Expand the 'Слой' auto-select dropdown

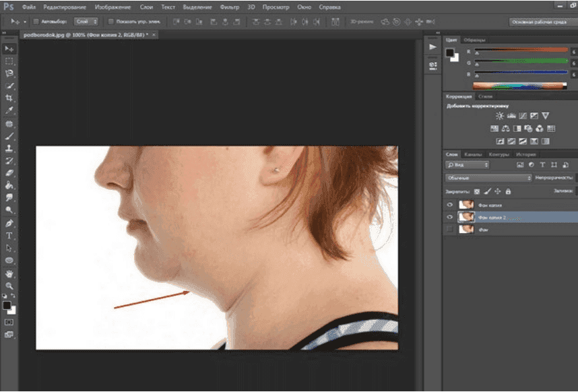click(86, 22)
